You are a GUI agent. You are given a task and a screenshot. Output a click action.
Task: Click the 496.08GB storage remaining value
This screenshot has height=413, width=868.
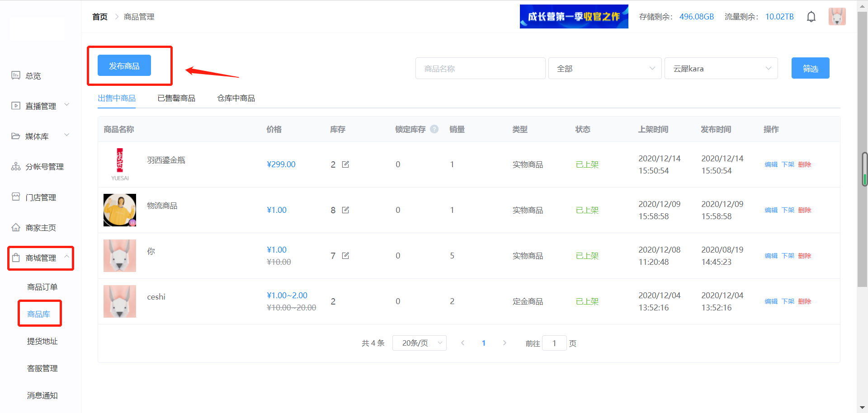(x=697, y=17)
